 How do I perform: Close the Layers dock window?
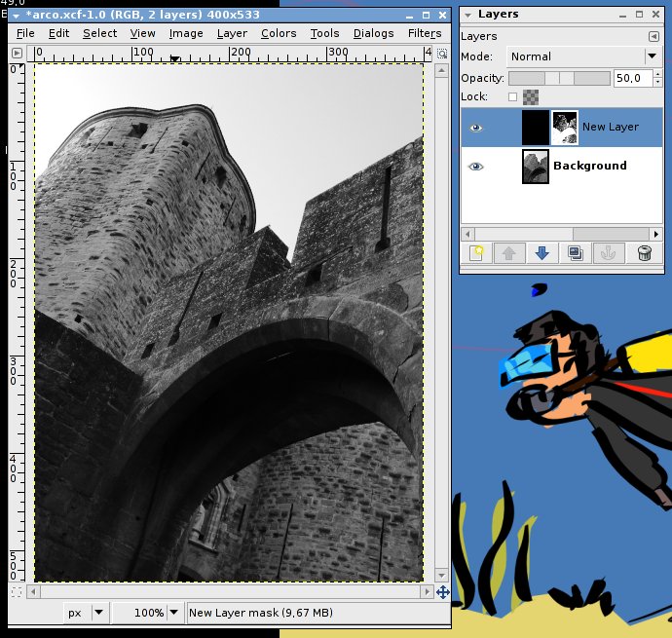tap(655, 15)
